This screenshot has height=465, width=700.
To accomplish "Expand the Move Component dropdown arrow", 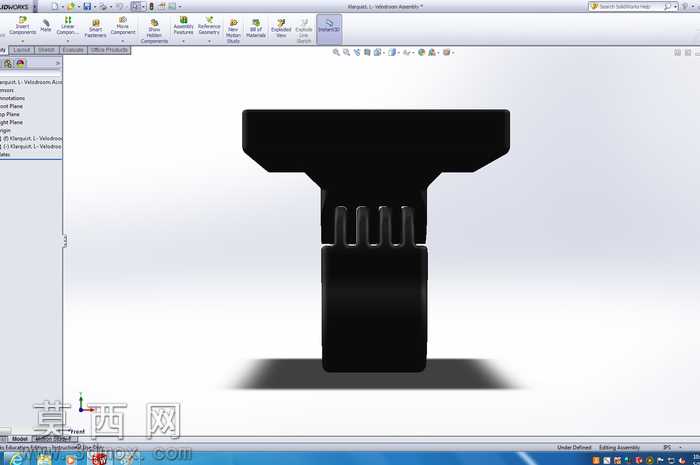I will click(x=123, y=41).
